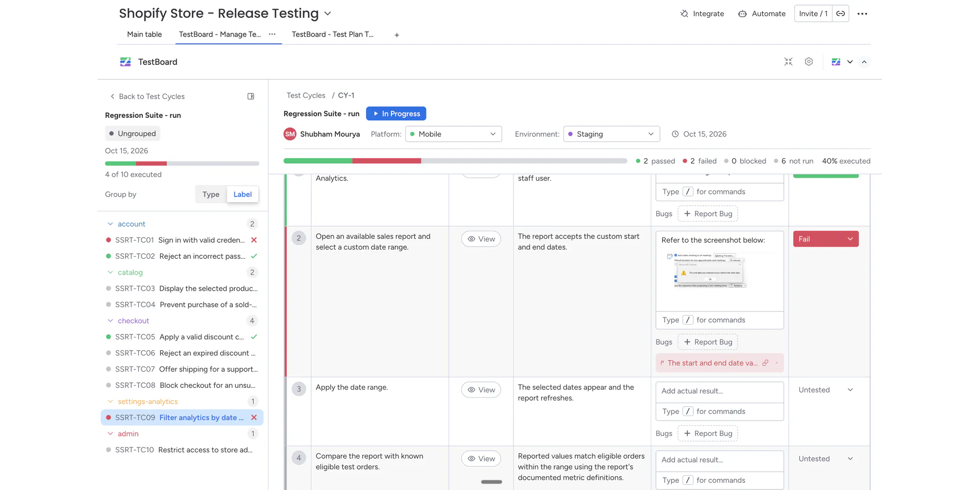Open the linked bug's link icon
The image size is (980, 490).
(765, 363)
